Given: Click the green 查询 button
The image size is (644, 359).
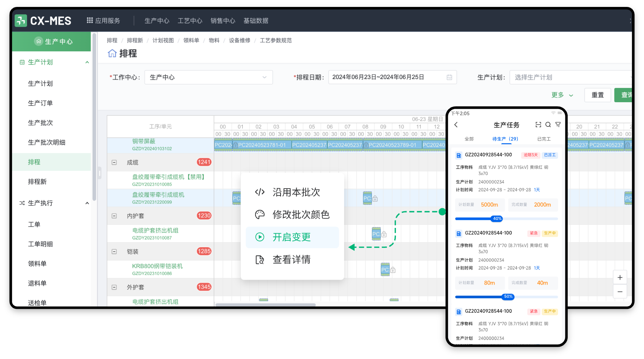Looking at the screenshot, I should click(x=623, y=95).
